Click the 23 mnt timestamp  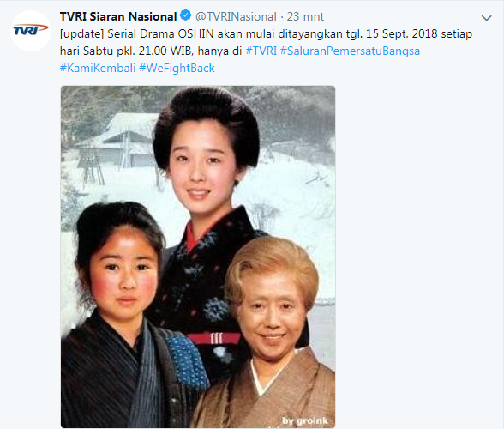305,17
